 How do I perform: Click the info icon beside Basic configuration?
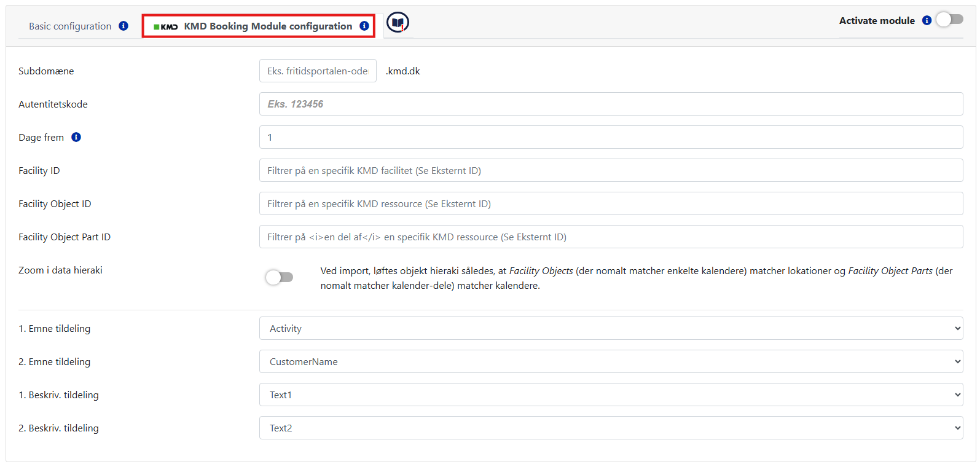pos(123,26)
